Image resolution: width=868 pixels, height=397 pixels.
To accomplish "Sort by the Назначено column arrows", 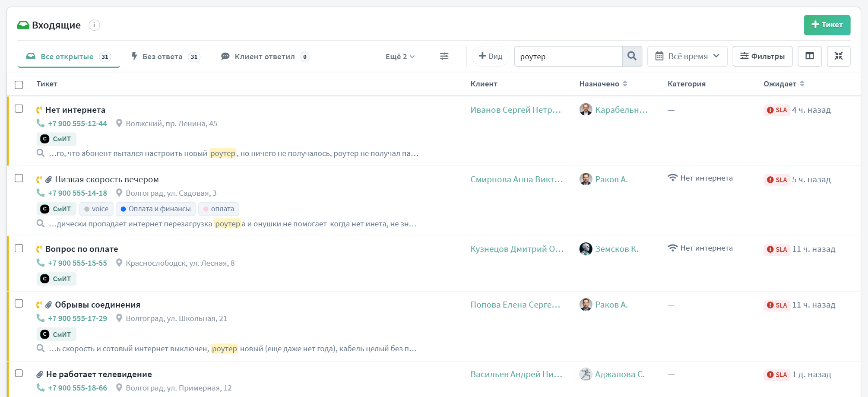I will click(625, 84).
